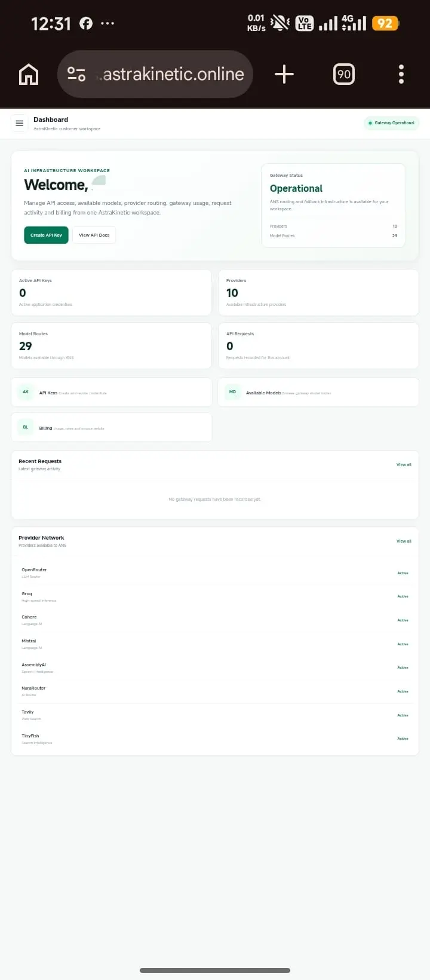The width and height of the screenshot is (430, 980).
Task: Open the Billing shortcut card
Action: pyautogui.click(x=112, y=427)
